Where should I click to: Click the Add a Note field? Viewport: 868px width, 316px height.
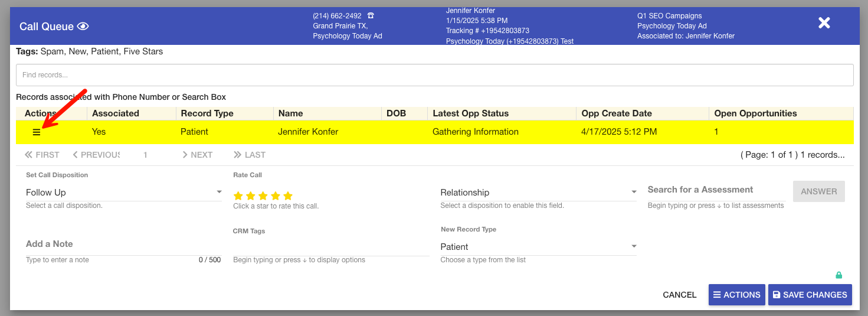123,244
